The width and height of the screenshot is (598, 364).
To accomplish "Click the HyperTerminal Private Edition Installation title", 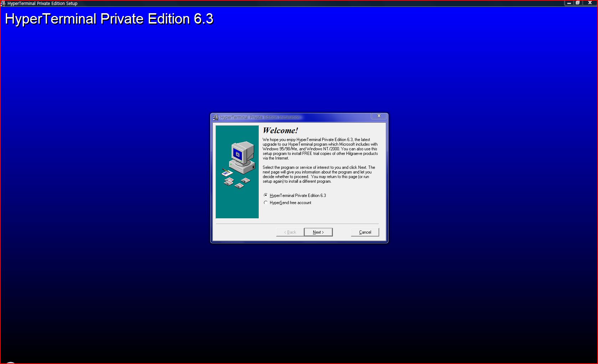I will pyautogui.click(x=260, y=117).
